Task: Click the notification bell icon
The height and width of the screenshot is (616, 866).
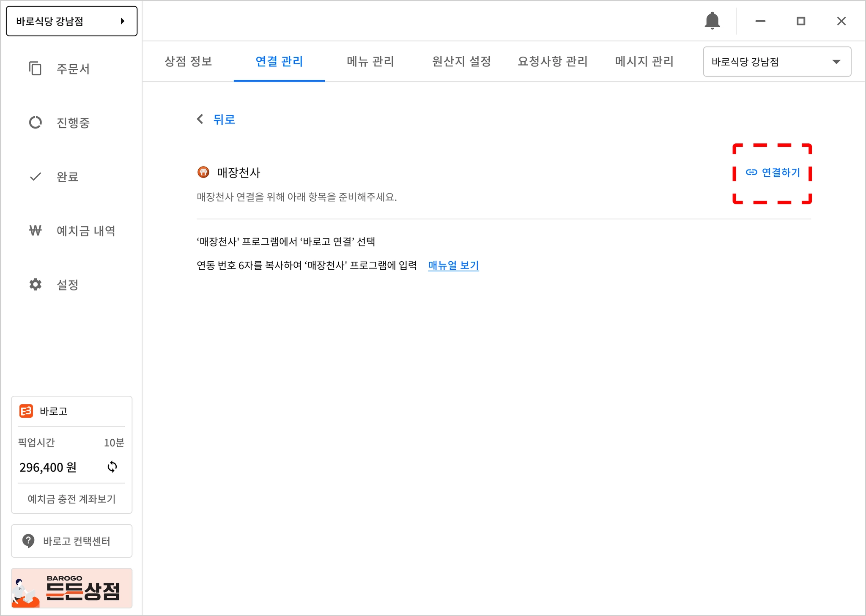Action: coord(712,21)
